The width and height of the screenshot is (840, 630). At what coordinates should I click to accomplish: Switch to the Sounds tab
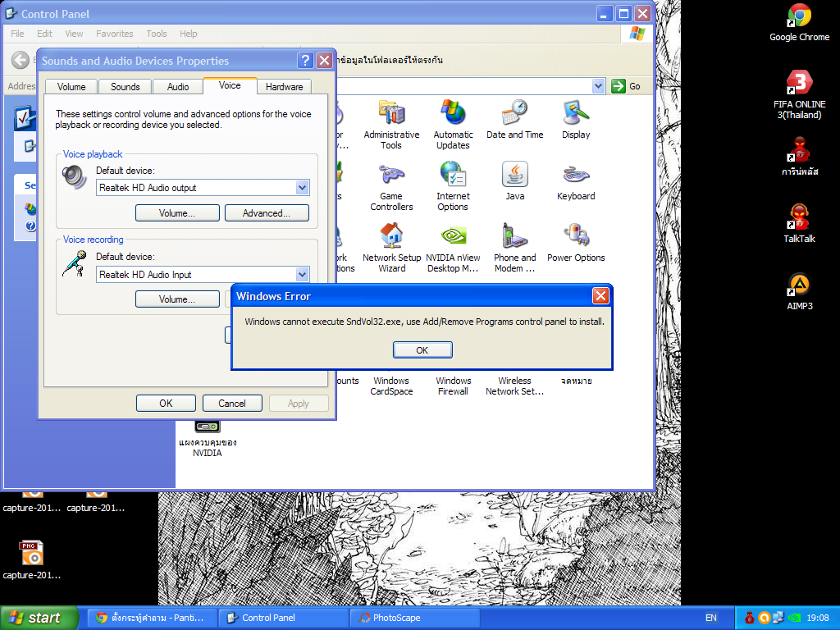point(125,87)
